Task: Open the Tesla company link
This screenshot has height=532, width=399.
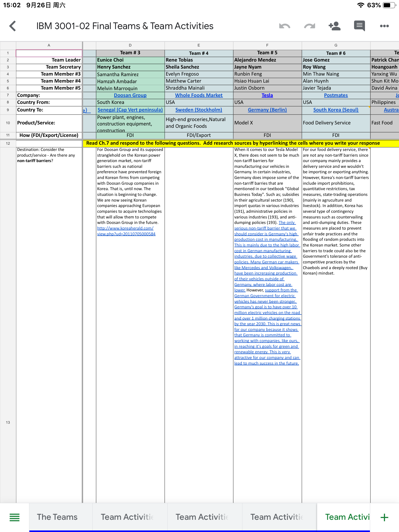Action: (267, 95)
